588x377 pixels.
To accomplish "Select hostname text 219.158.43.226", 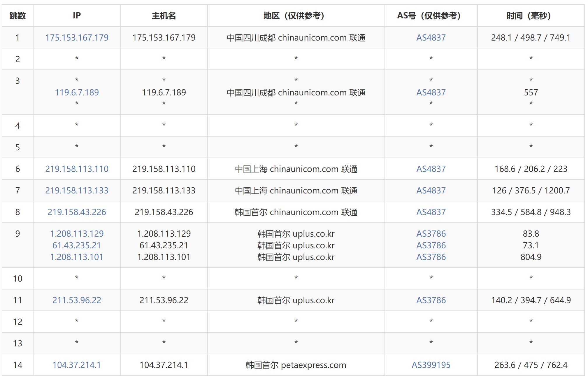I will pos(164,212).
